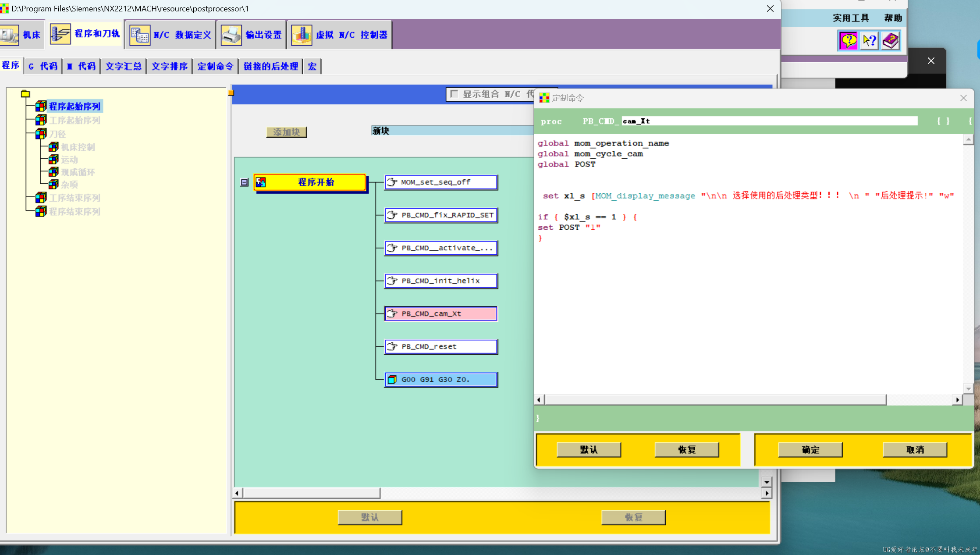The image size is (980, 555).
Task: Click the root folder icon in tree
Action: (25, 93)
